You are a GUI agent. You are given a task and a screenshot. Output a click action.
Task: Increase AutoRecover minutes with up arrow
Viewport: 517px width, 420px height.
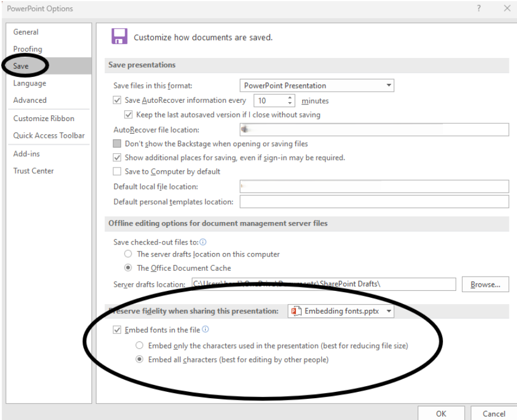click(290, 98)
